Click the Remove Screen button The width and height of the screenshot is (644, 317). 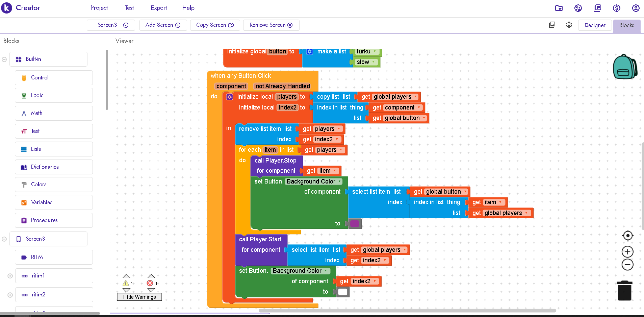(271, 25)
